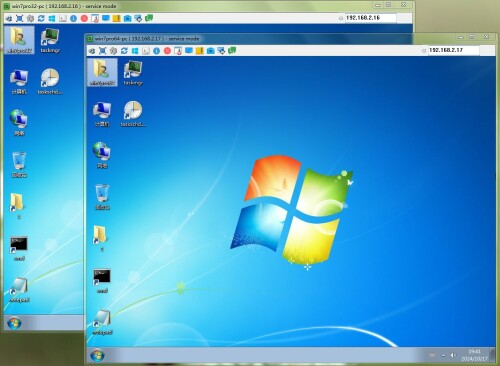Click volume speaker icon in win7pro64 system tray
Image resolution: width=500 pixels, height=366 pixels.
(453, 355)
